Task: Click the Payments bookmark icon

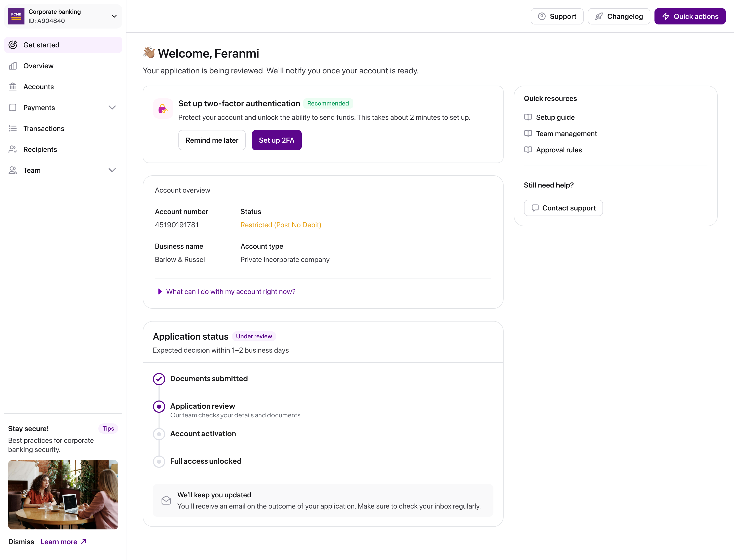Action: (13, 108)
